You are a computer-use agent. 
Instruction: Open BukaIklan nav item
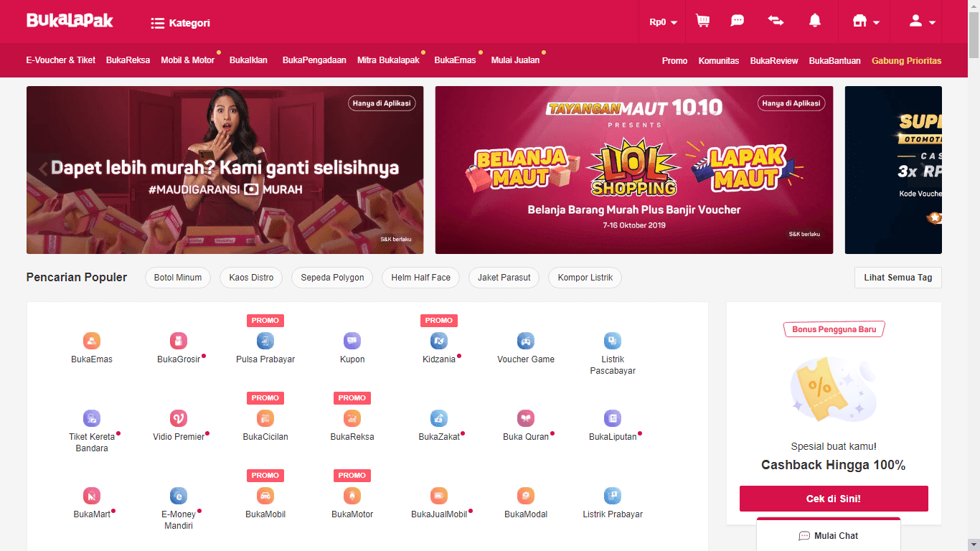(x=248, y=60)
